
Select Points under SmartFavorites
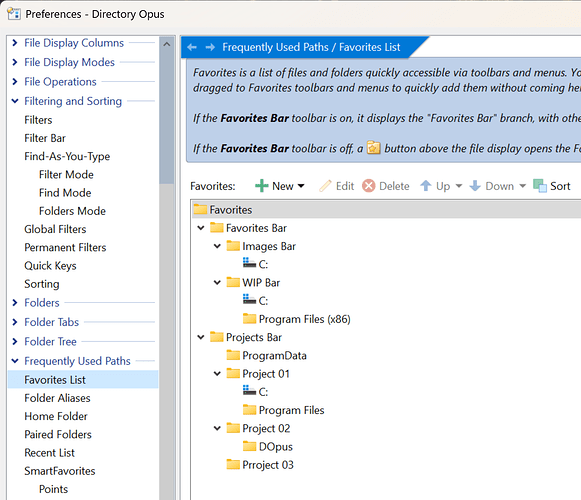pos(53,489)
